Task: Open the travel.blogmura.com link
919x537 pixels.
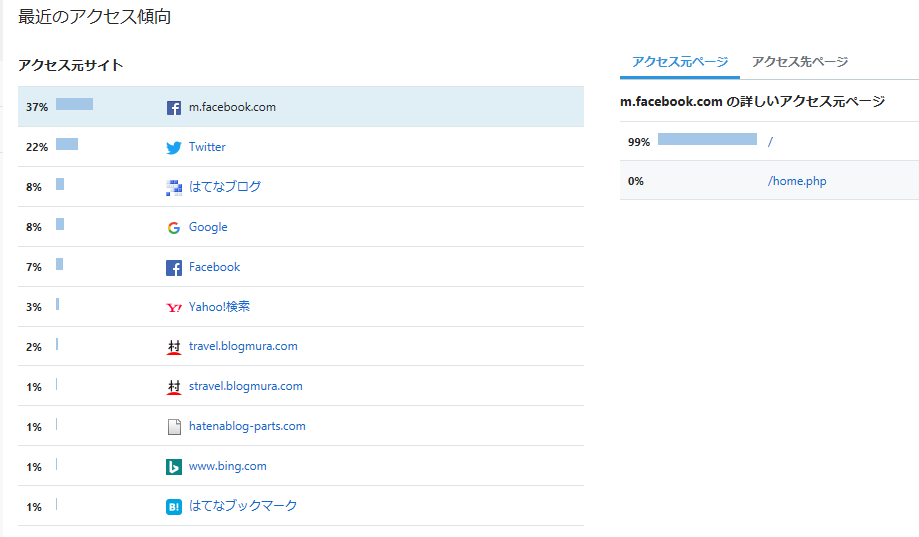Action: click(243, 346)
